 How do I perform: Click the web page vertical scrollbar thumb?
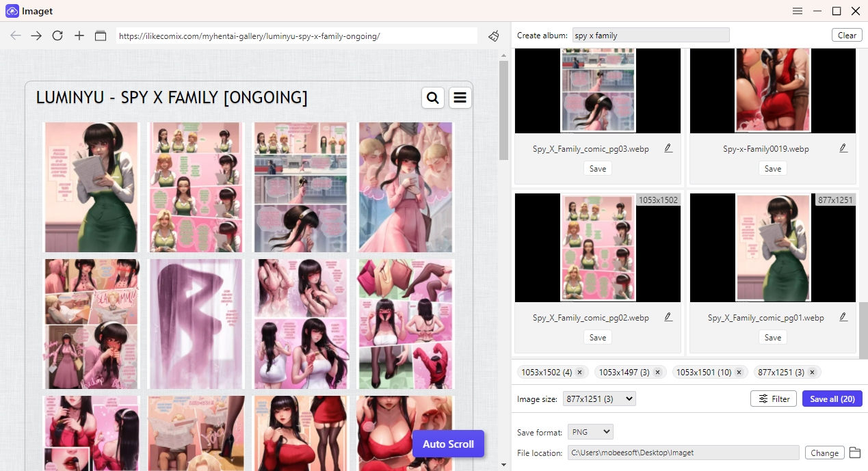[504, 110]
